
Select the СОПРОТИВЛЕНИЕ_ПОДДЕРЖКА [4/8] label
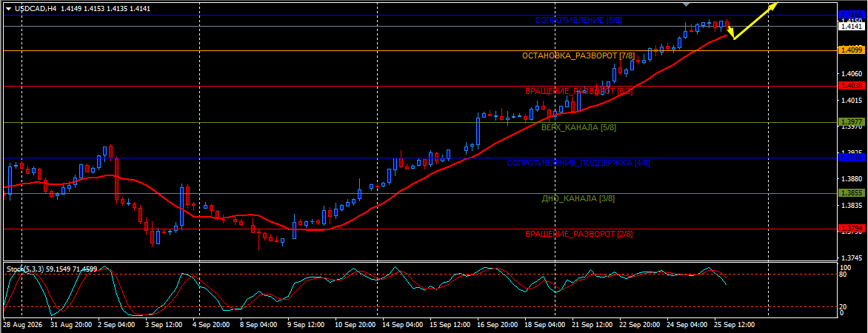[x=578, y=164]
